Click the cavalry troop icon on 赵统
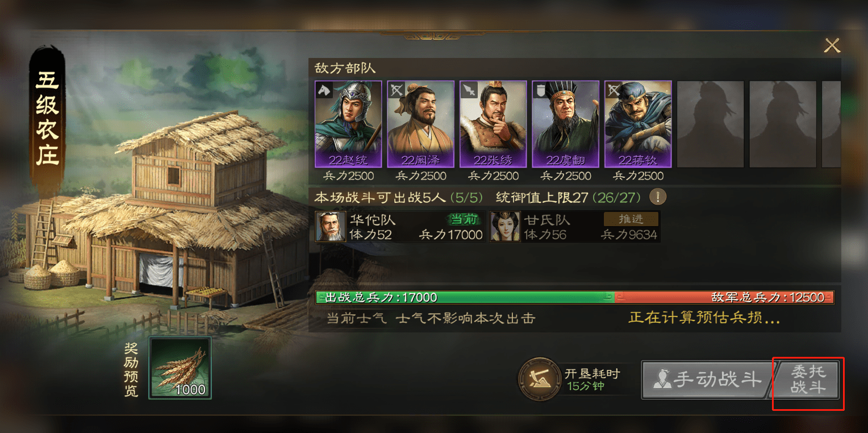 coord(324,89)
